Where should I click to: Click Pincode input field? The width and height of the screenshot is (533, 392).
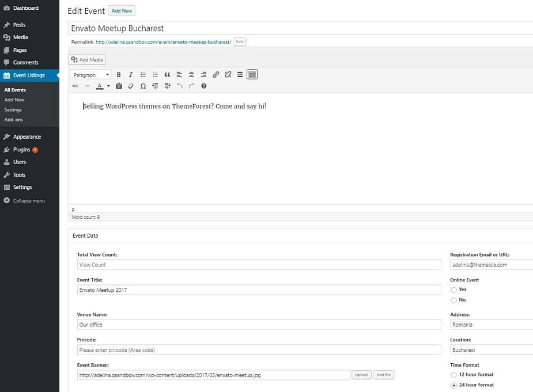(x=259, y=349)
